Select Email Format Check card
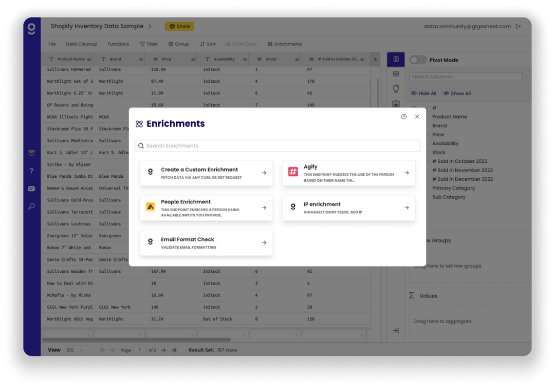 [x=206, y=242]
